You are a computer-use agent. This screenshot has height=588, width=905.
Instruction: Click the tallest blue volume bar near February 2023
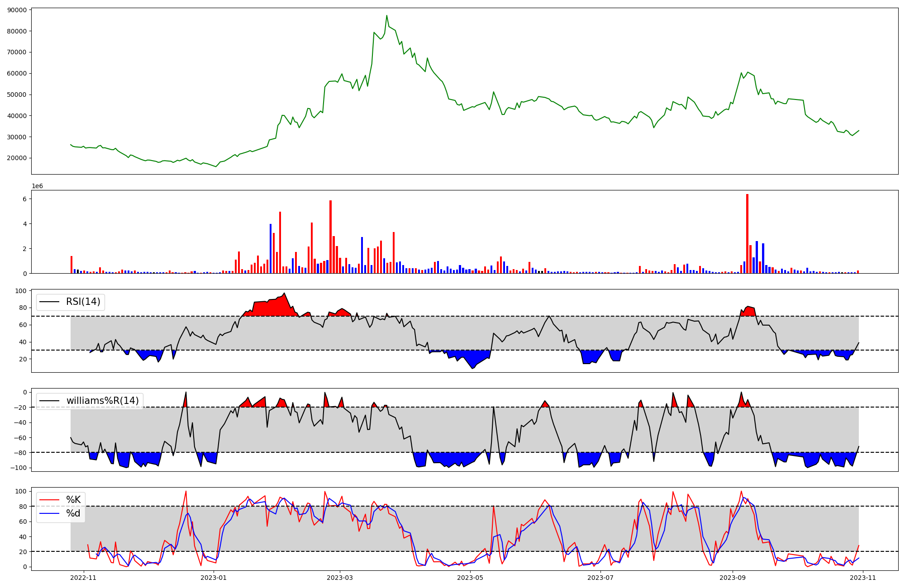(x=271, y=248)
